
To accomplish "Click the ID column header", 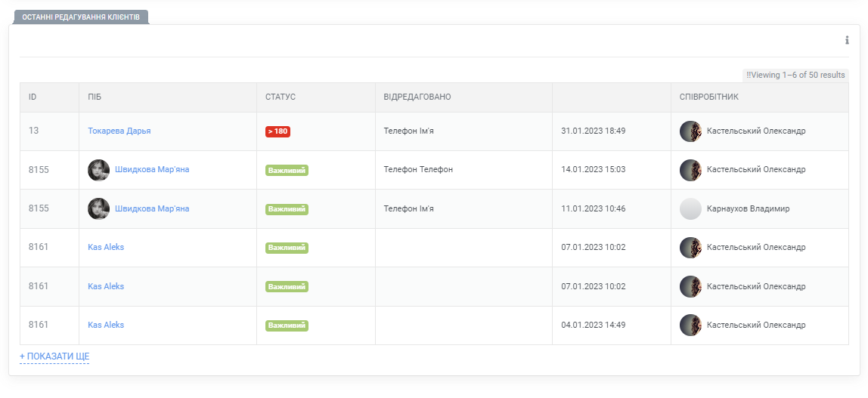I will click(33, 97).
